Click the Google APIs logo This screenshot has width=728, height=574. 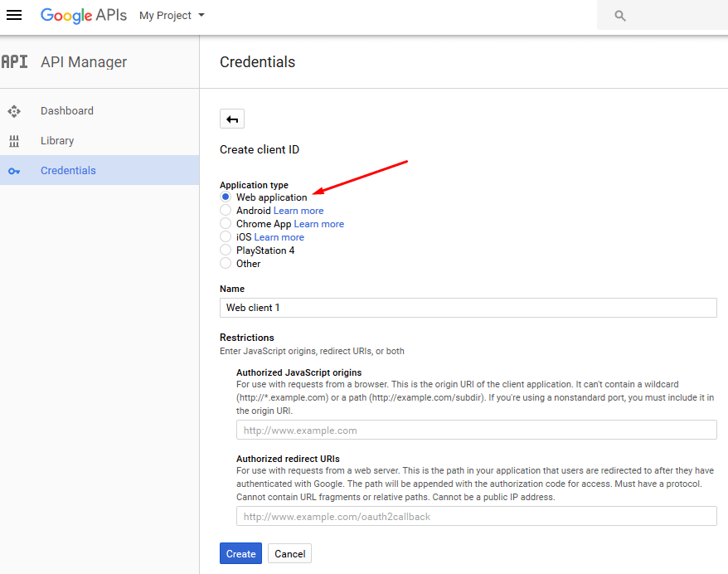[84, 15]
